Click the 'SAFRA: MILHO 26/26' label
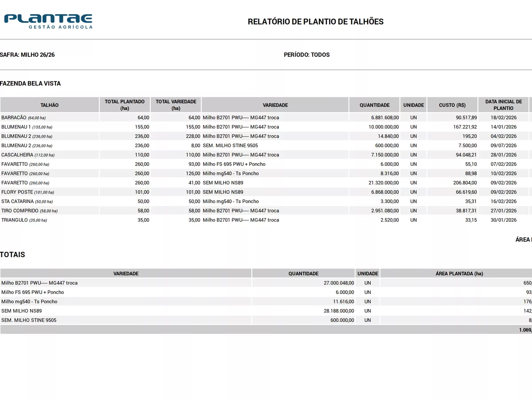Viewport: 532px width, 399px height. click(x=27, y=55)
